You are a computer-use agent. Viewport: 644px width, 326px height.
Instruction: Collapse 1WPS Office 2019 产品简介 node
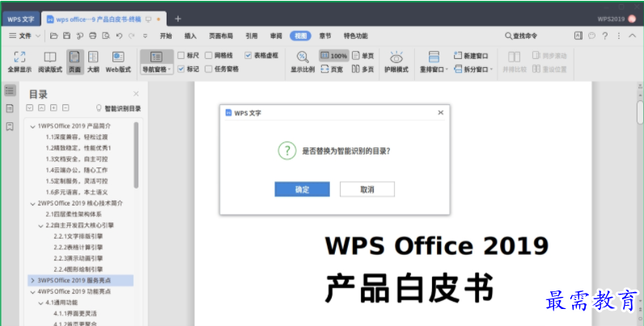(32, 126)
